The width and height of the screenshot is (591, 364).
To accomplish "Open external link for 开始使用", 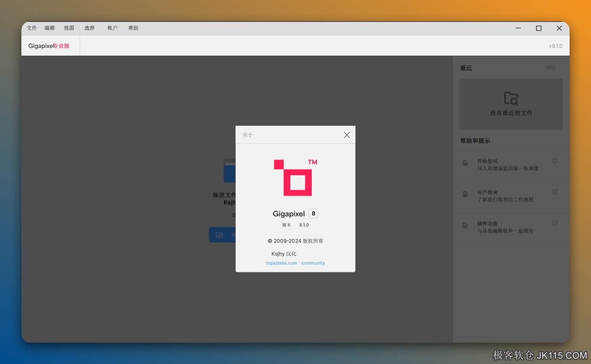I will tap(555, 160).
